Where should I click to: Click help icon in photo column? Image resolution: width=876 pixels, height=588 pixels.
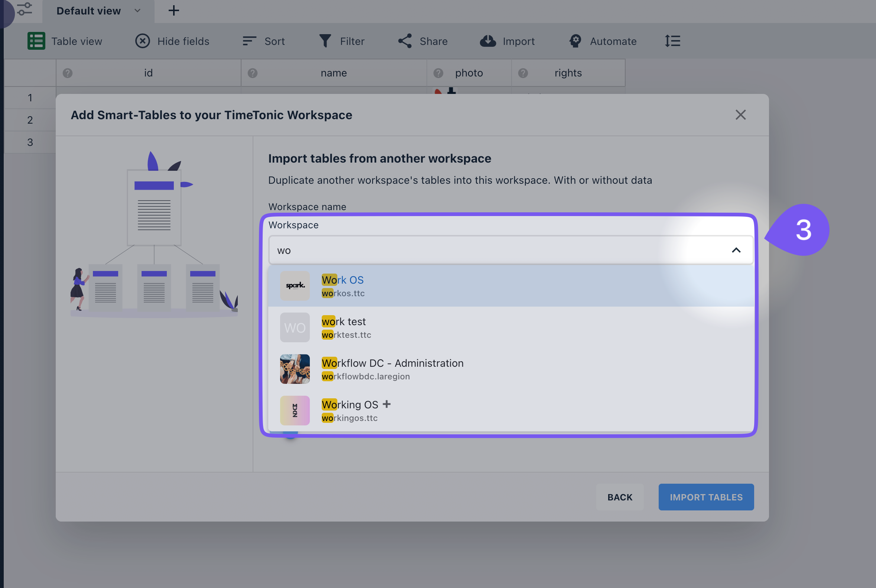pyautogui.click(x=438, y=73)
